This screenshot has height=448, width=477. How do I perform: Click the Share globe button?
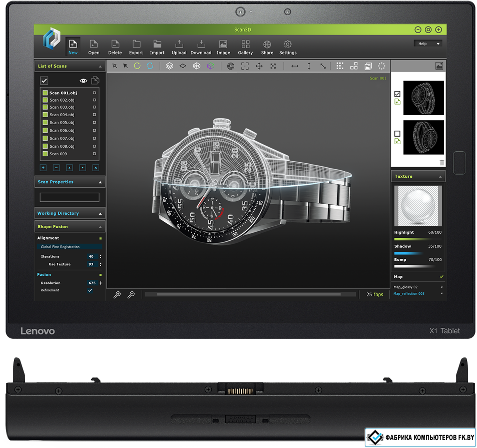coord(267,47)
